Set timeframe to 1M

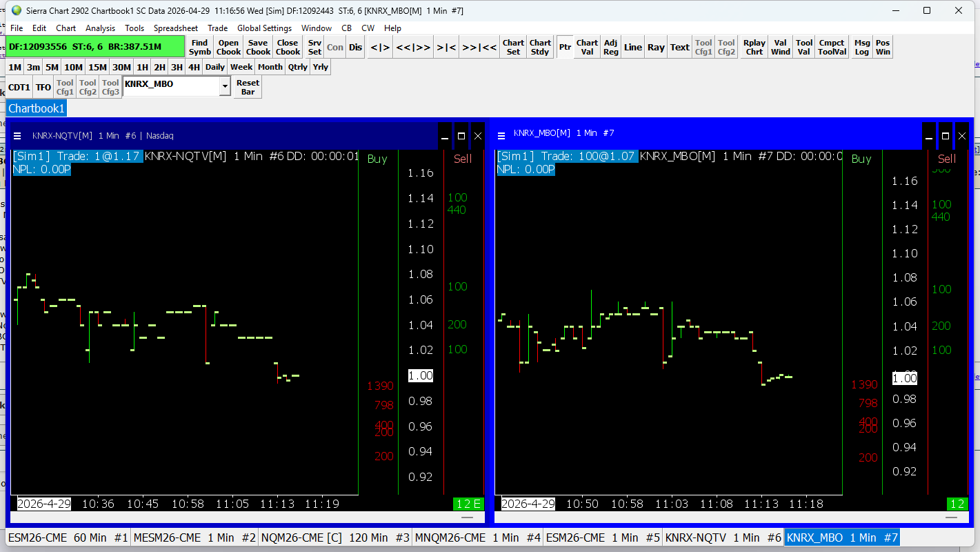pos(14,67)
